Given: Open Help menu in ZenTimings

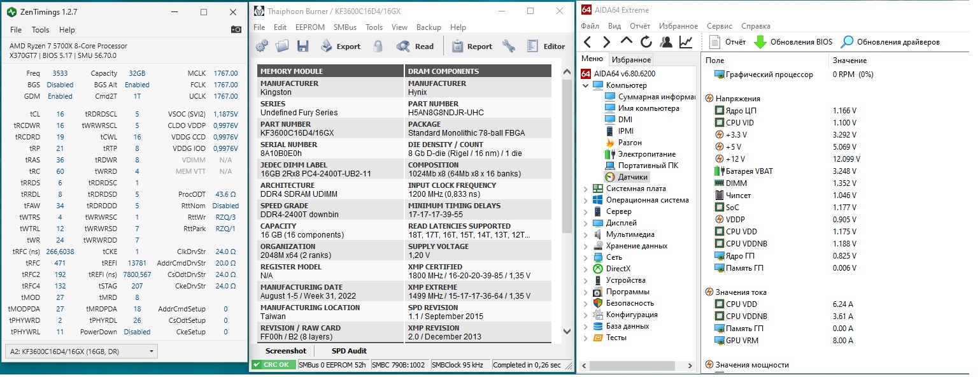Looking at the screenshot, I should (x=67, y=30).
